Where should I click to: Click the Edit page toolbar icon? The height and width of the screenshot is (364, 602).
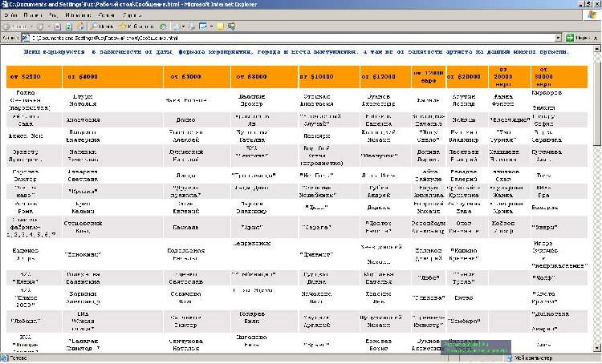tap(203, 26)
